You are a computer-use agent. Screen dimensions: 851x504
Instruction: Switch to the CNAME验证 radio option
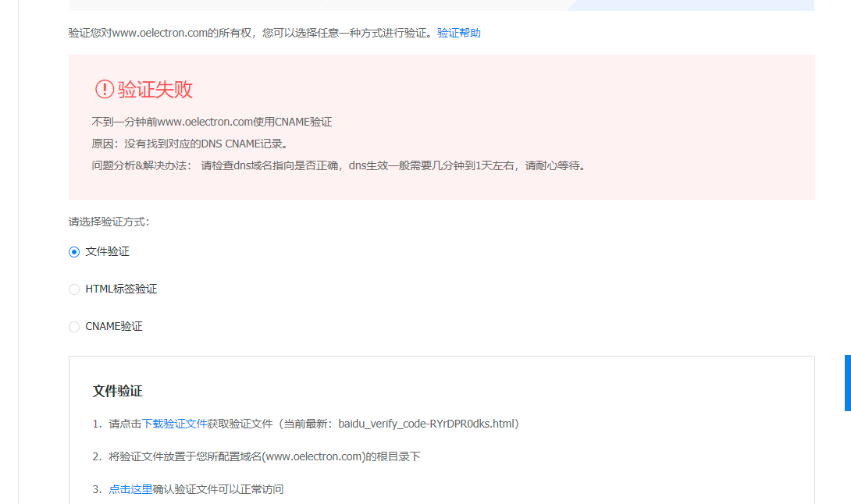point(74,327)
